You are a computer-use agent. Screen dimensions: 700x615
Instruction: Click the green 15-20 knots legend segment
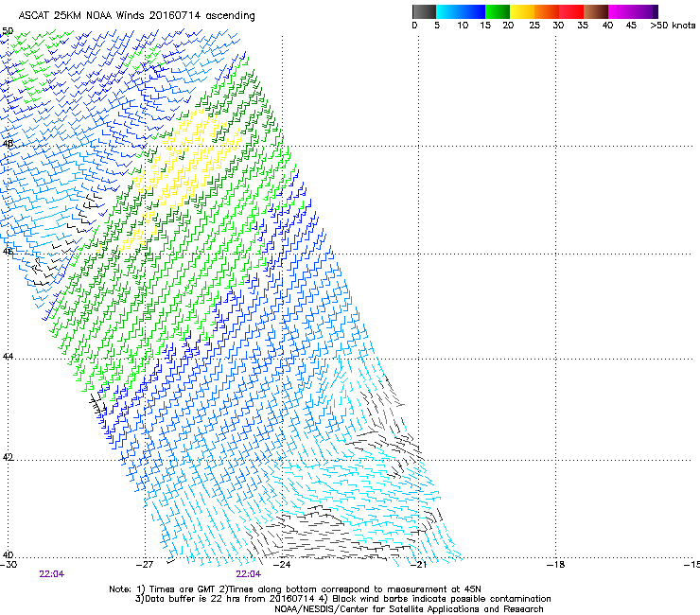tap(498, 11)
